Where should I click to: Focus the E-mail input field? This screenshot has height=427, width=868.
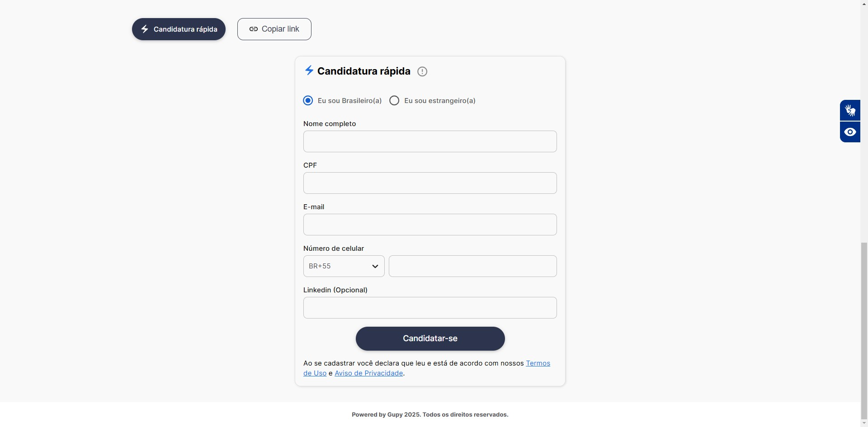[x=429, y=225]
